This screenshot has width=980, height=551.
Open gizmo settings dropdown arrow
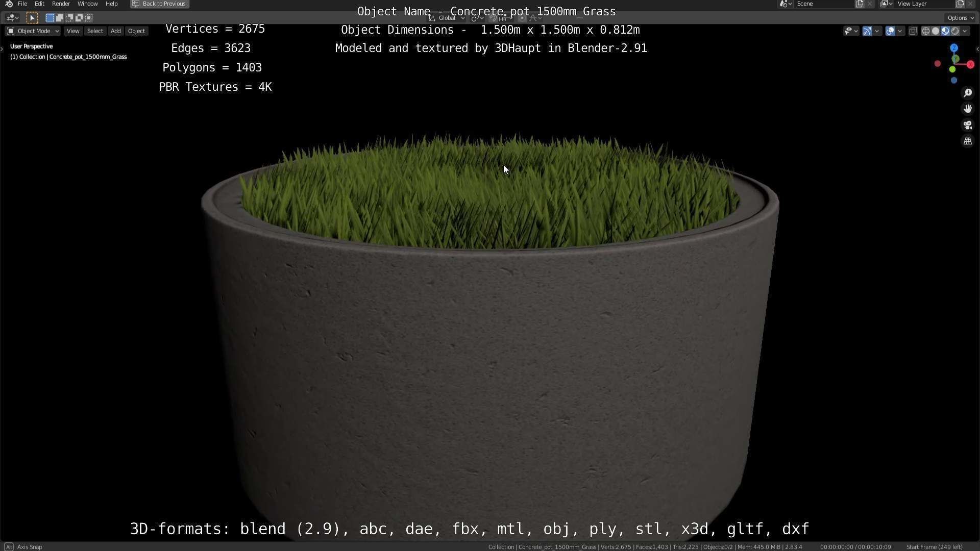877,31
